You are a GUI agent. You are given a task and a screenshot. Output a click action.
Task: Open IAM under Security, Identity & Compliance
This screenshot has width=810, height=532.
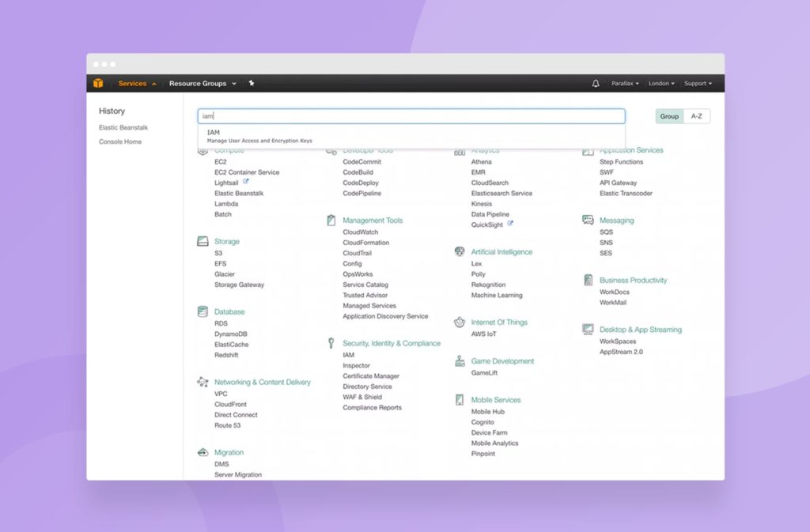point(349,355)
